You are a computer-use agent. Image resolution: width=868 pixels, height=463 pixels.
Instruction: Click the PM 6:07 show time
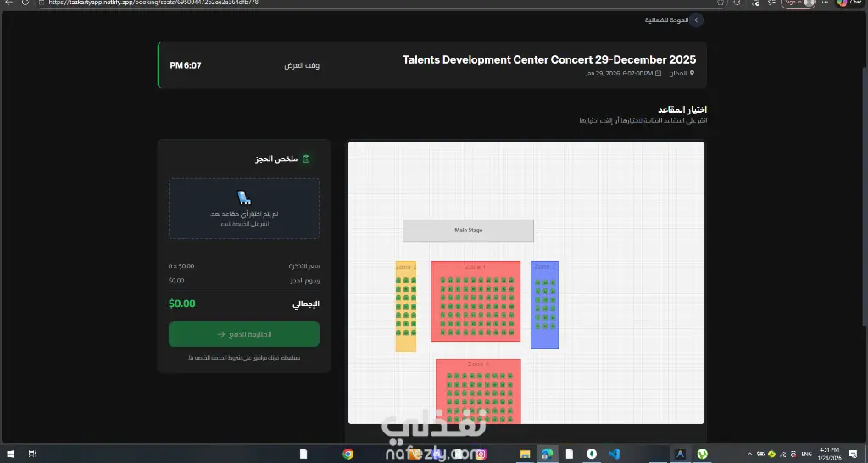click(x=186, y=65)
